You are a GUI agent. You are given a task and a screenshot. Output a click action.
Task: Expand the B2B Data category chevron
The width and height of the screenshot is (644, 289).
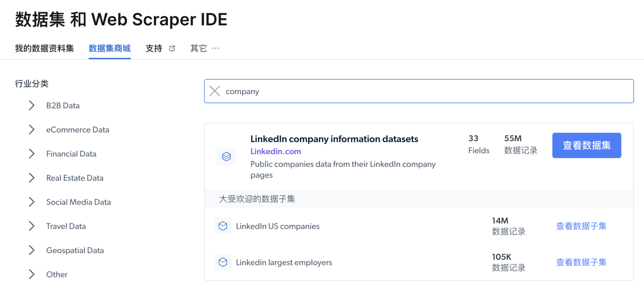pos(32,105)
